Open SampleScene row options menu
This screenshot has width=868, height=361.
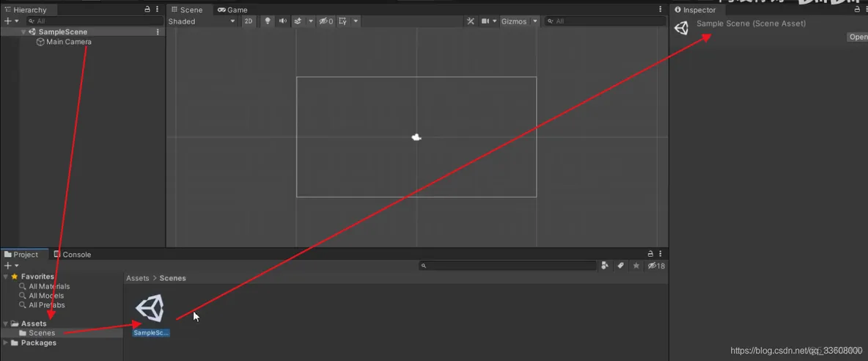point(158,32)
